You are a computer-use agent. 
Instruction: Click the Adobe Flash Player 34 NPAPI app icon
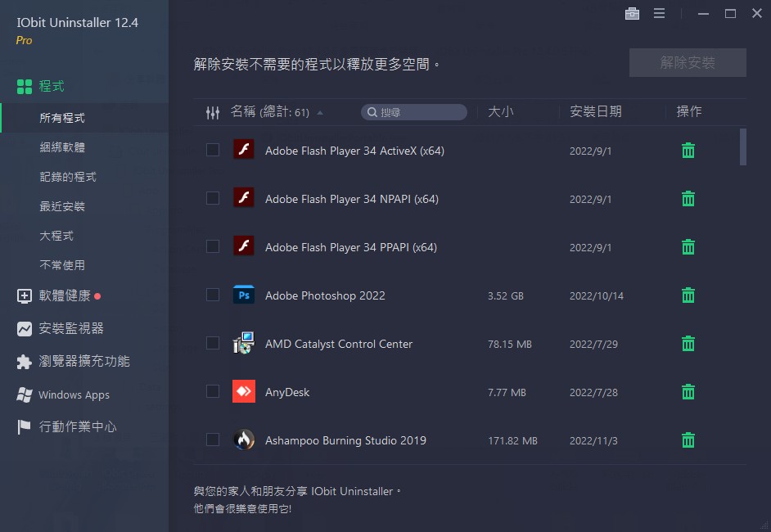(x=244, y=197)
